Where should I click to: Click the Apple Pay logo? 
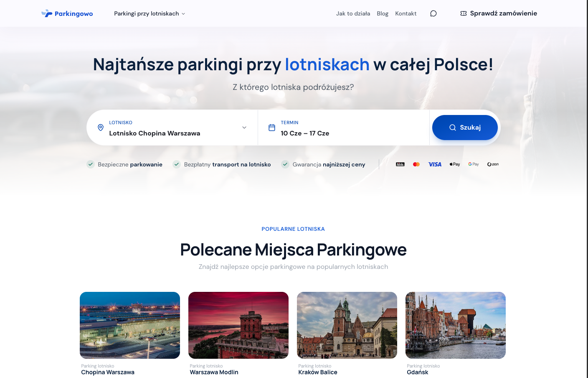pos(455,164)
